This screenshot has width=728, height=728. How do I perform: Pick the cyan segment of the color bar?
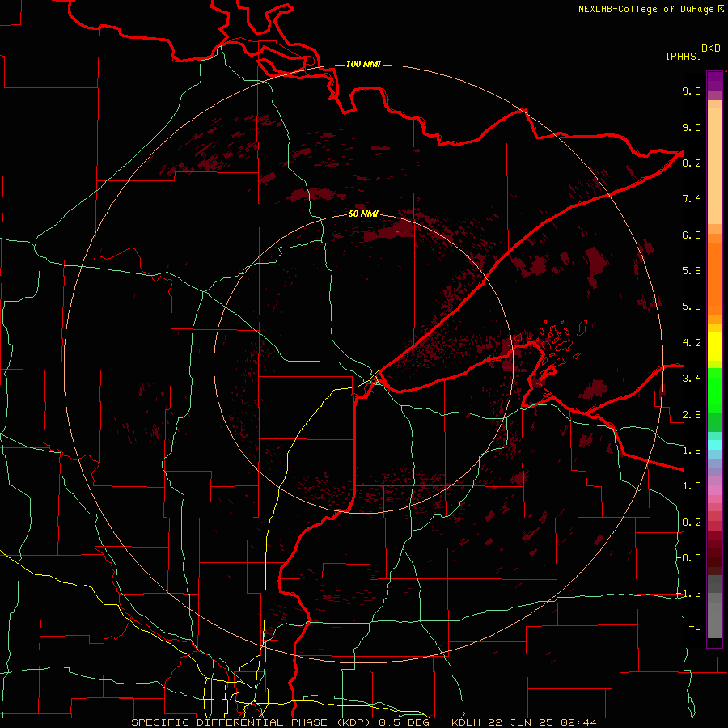coord(714,445)
